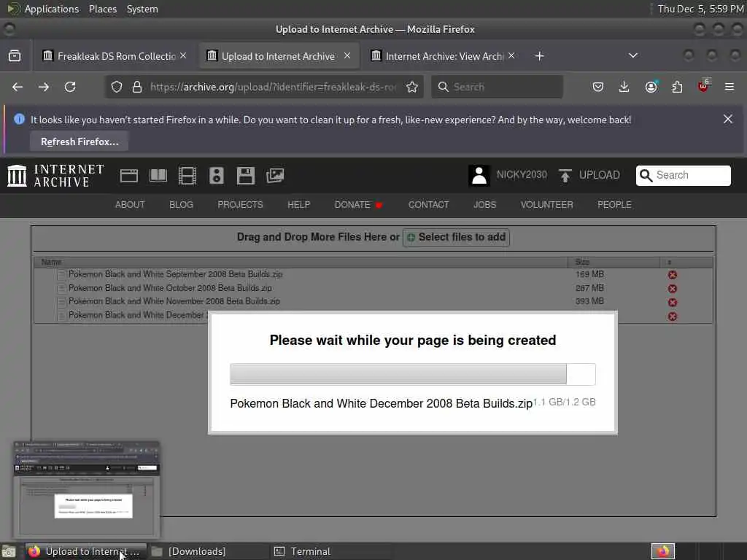Open the uBlock Origin extension icon

tap(703, 87)
